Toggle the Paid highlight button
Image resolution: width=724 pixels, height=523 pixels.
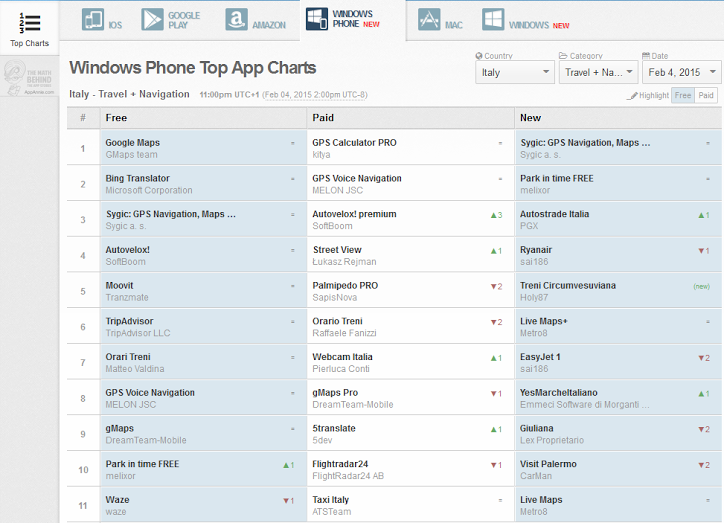tap(706, 96)
